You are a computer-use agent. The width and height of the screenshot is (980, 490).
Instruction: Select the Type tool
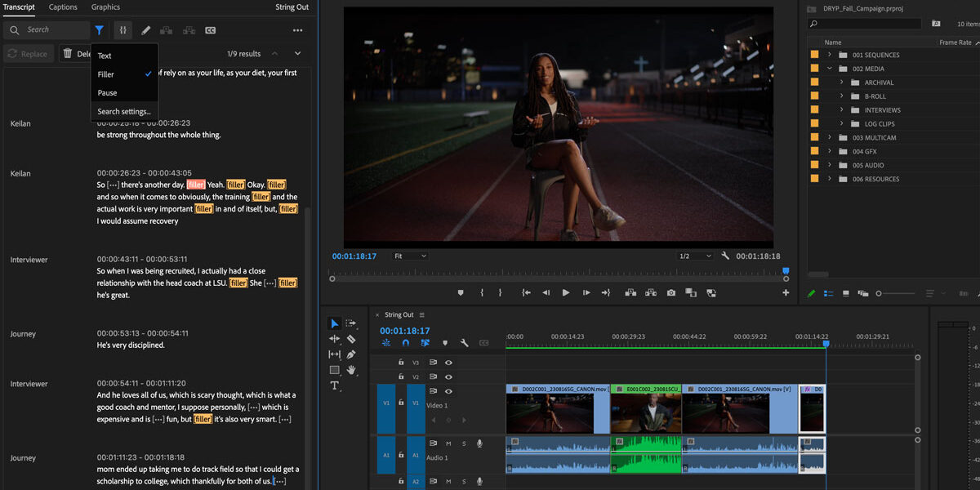(334, 385)
